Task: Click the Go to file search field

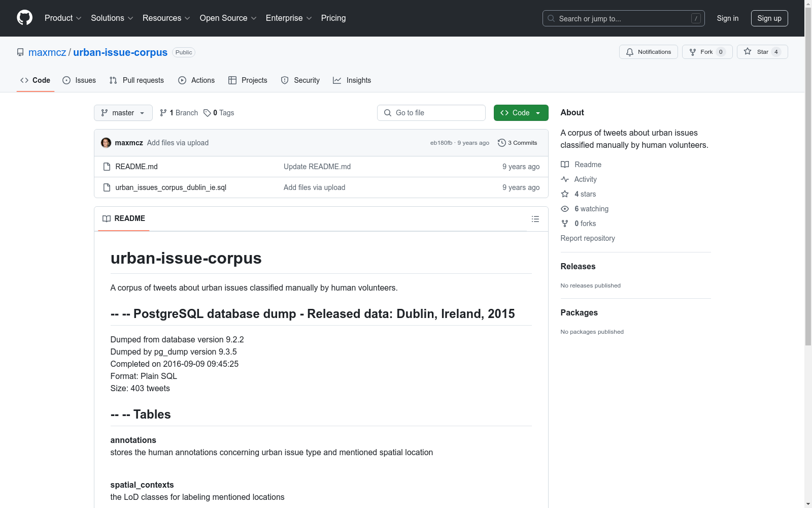Action: [x=431, y=113]
